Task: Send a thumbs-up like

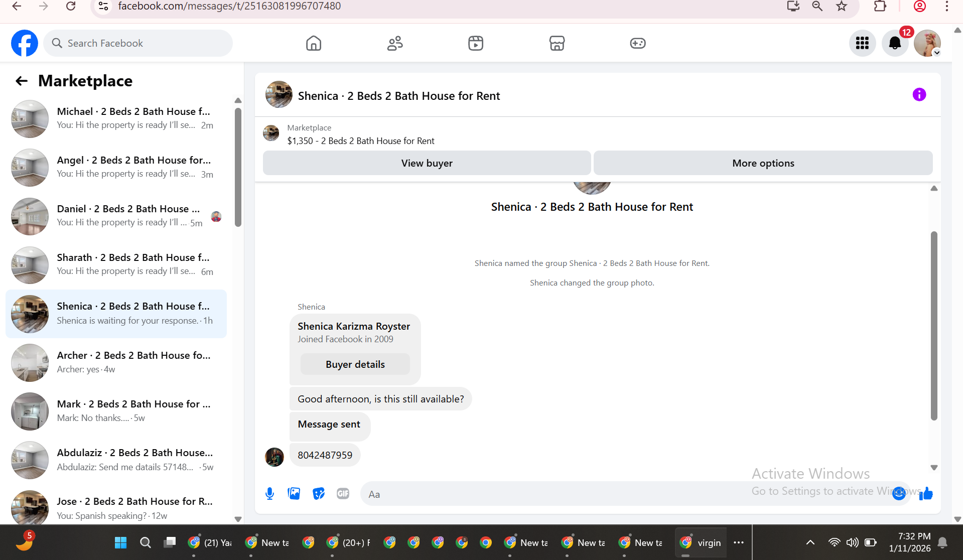Action: point(926,494)
